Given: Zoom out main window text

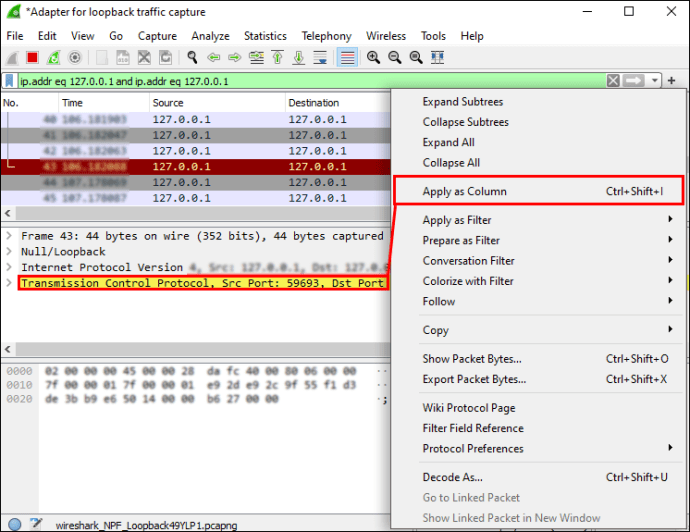Looking at the screenshot, I should 395,58.
